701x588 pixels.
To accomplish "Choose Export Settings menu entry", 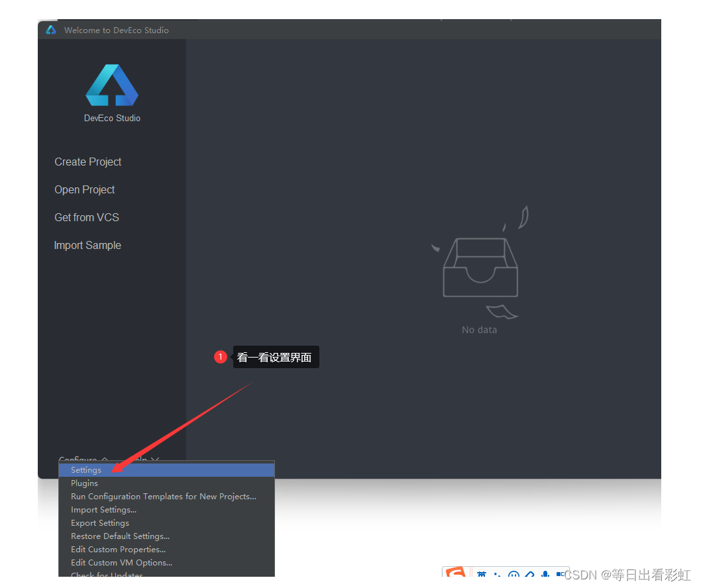I will point(166,522).
